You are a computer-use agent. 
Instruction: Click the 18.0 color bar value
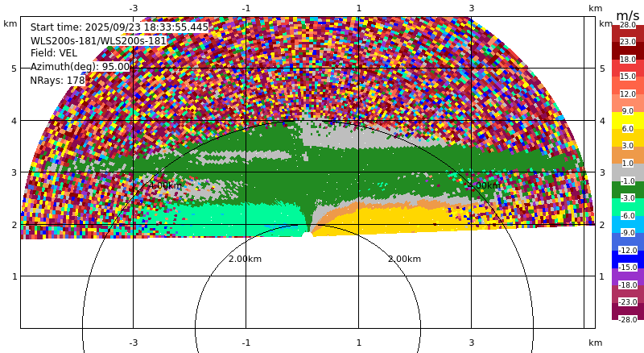coord(628,60)
